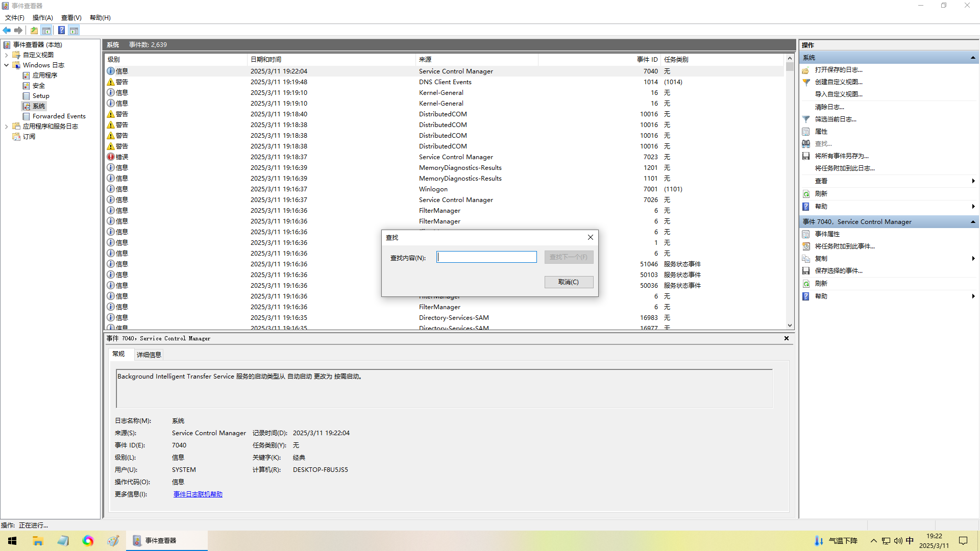The width and height of the screenshot is (980, 551).
Task: Click the event list scroll-down arrow
Action: point(790,325)
